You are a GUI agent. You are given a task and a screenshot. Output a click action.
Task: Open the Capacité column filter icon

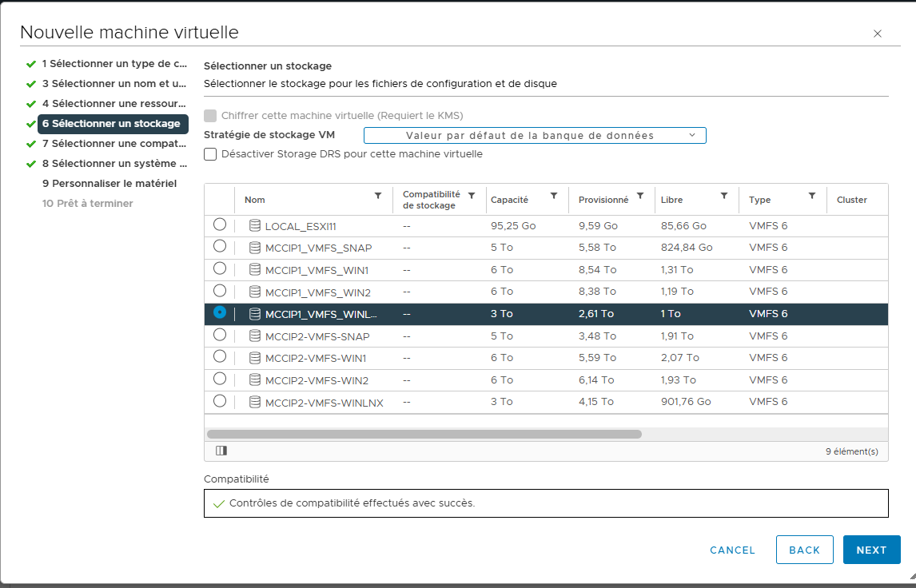[553, 196]
